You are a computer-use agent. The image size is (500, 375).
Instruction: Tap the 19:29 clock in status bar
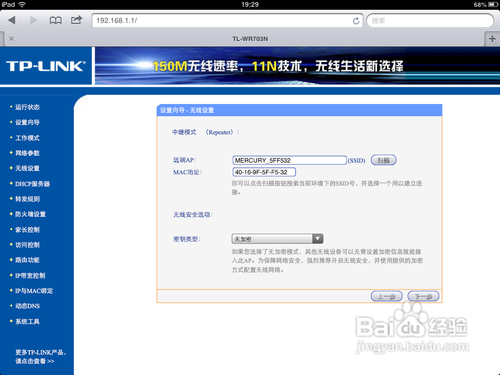[250, 4]
